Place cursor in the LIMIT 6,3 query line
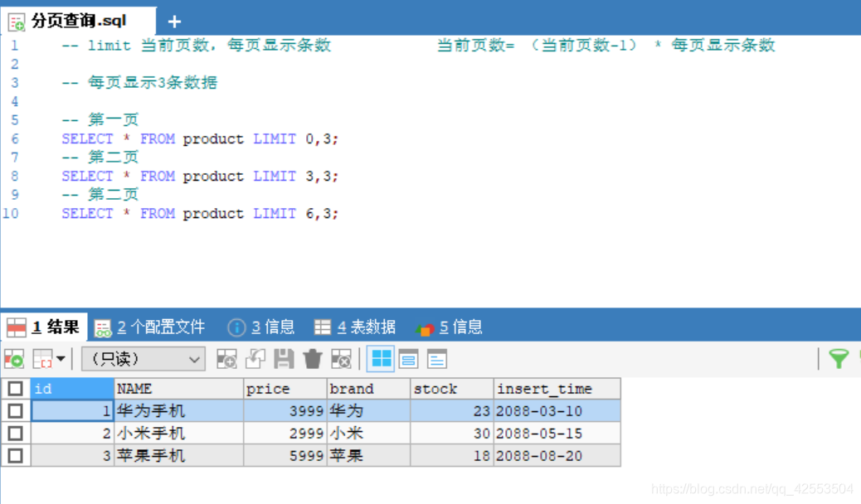The width and height of the screenshot is (861, 504). coord(200,214)
